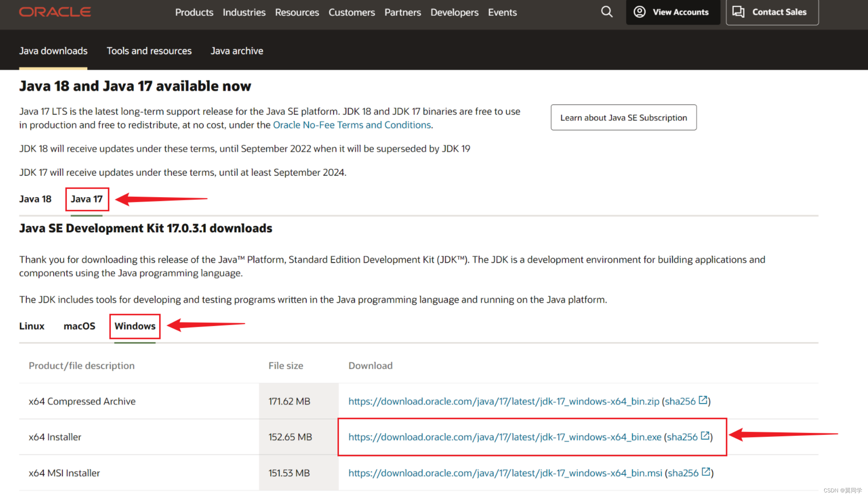Select the macOS tab
868x497 pixels.
(x=79, y=326)
